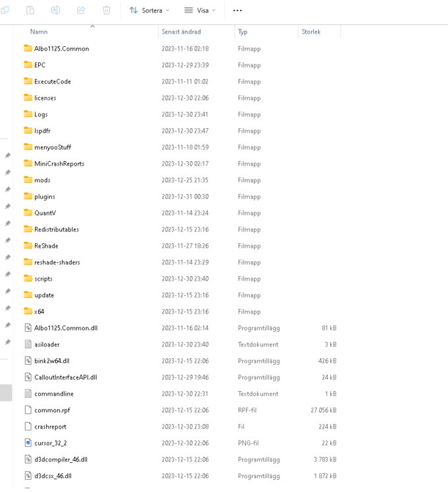This screenshot has width=448, height=493.
Task: Click the asiloader text file icon
Action: coord(28,344)
